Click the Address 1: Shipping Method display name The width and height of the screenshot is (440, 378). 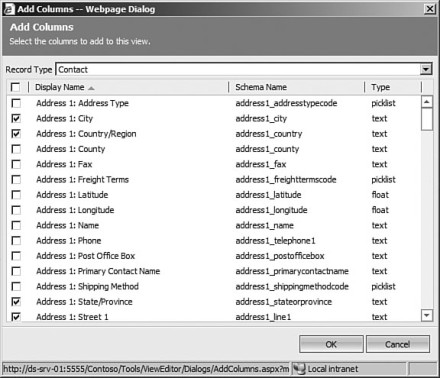[87, 286]
